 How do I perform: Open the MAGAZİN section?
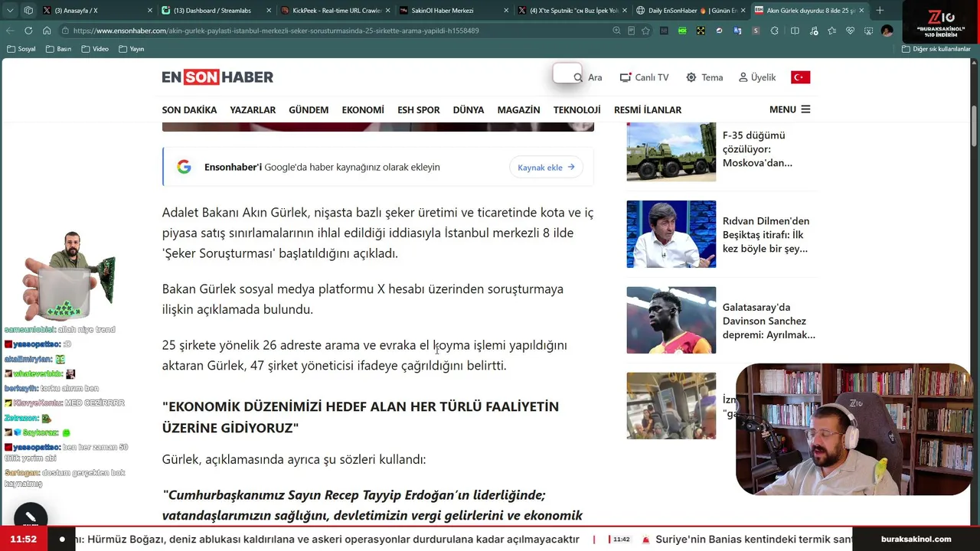pos(519,110)
